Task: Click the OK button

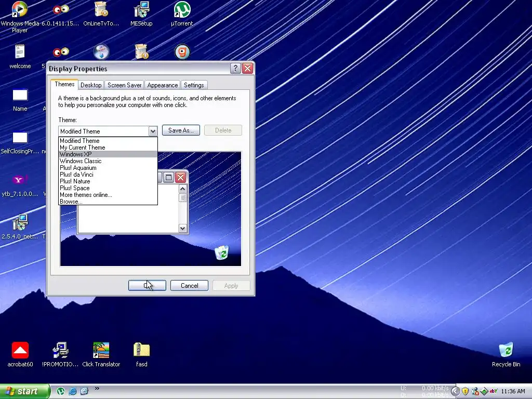Action: click(147, 286)
